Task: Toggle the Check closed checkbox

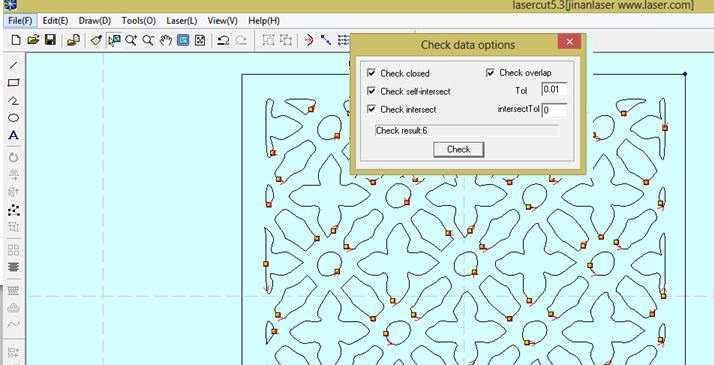Action: click(372, 73)
